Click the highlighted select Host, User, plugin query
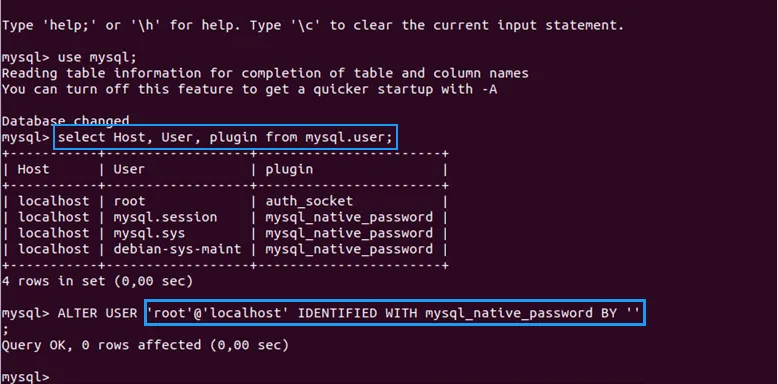Image resolution: width=778 pixels, height=384 pixels. pos(225,137)
